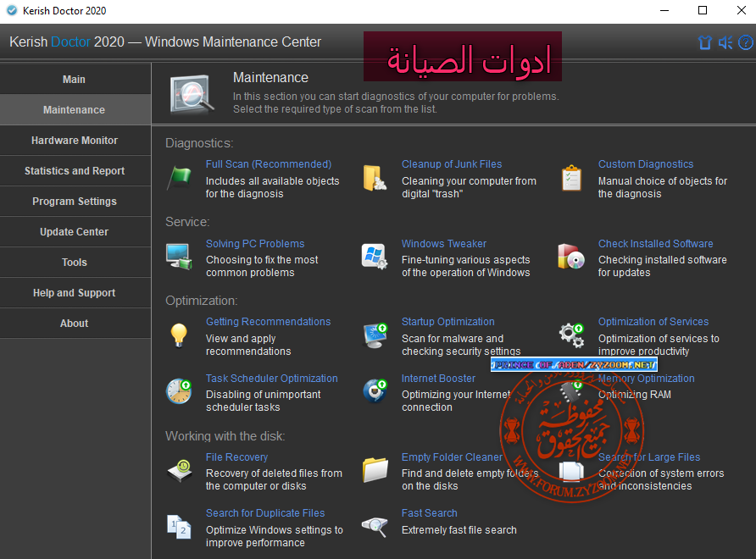
Task: Click the Kerish Doctor title bar app icon
Action: coord(12,11)
